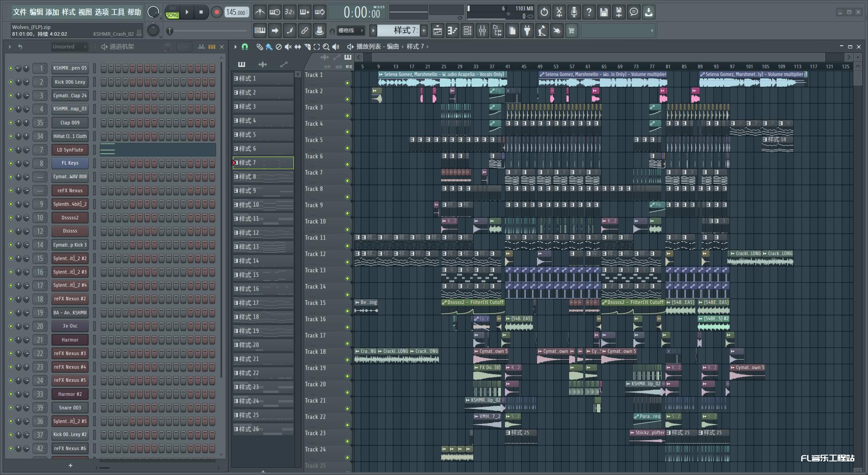Open the 样式 (Patterns) menu
The width and height of the screenshot is (868, 475).
coord(68,12)
